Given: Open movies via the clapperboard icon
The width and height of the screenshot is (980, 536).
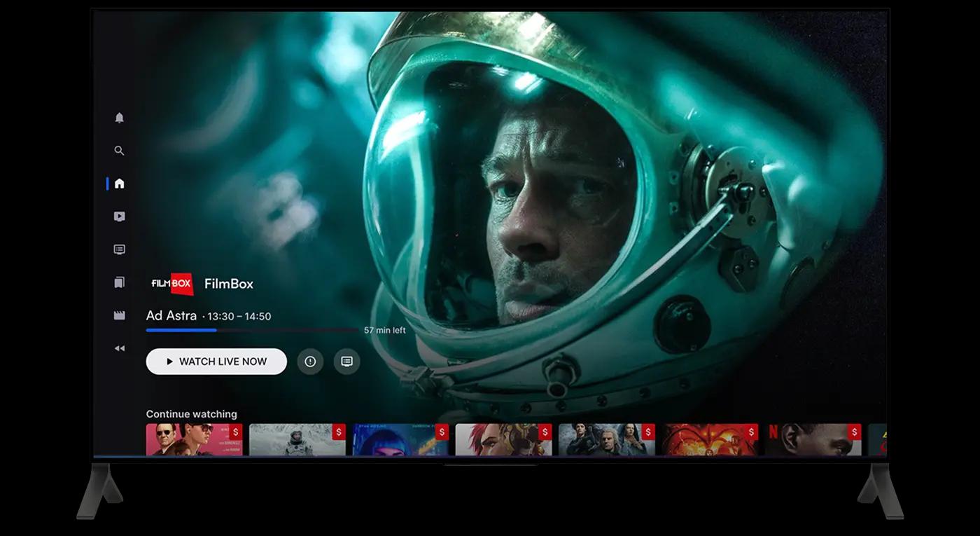Looking at the screenshot, I should (x=119, y=315).
